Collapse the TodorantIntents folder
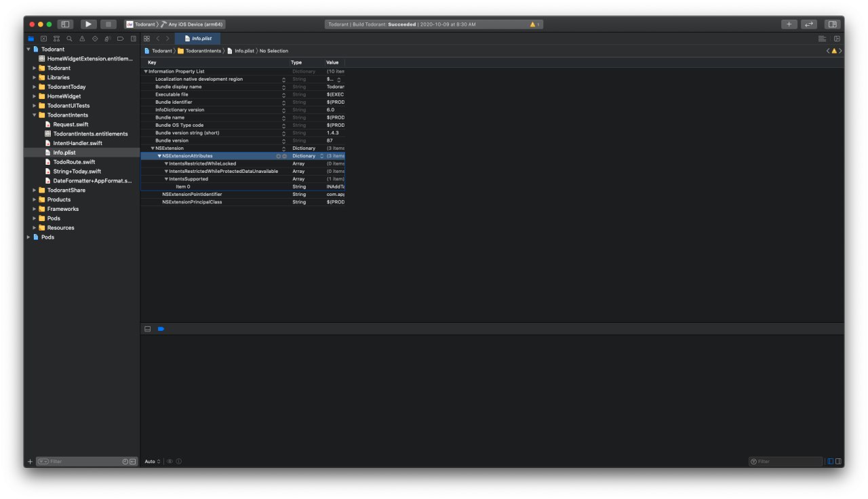Image resolution: width=868 pixels, height=499 pixels. coord(35,115)
